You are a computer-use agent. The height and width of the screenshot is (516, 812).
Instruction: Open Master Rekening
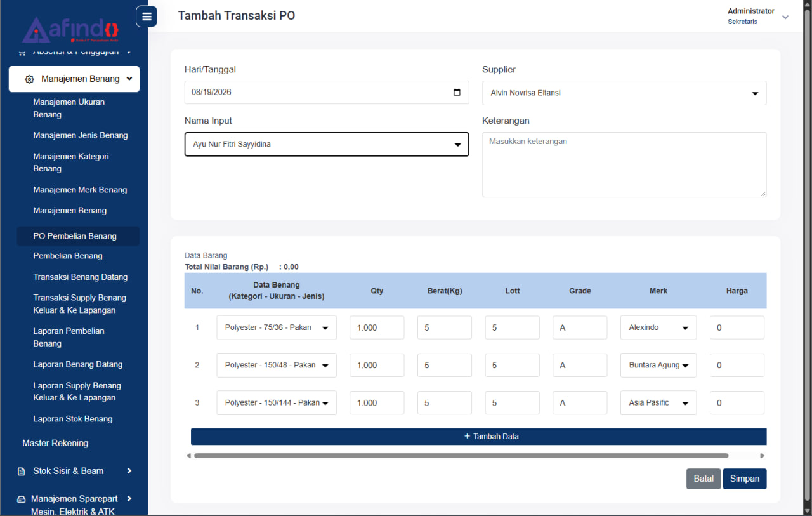click(x=55, y=443)
